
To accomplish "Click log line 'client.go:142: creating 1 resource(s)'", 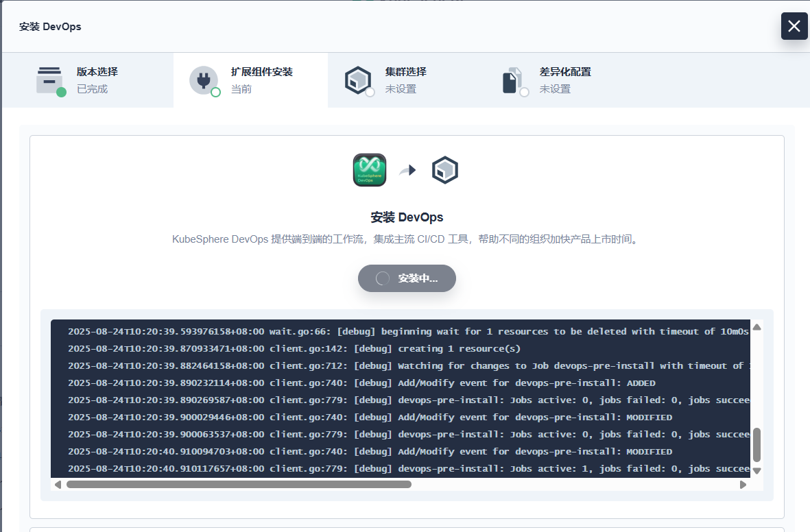I will (x=294, y=349).
